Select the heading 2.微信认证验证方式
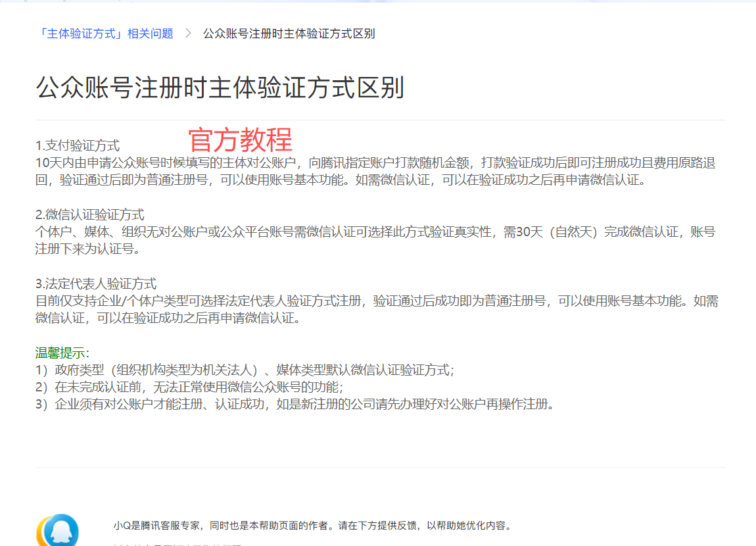 tap(89, 214)
